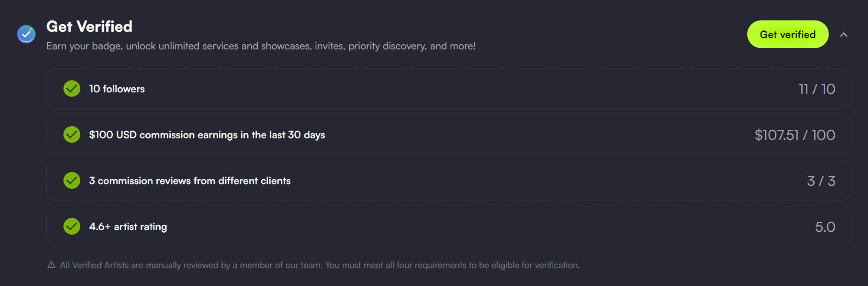This screenshot has width=868, height=286.
Task: Click the checkmark beside 3 commission reviews
Action: (x=72, y=181)
